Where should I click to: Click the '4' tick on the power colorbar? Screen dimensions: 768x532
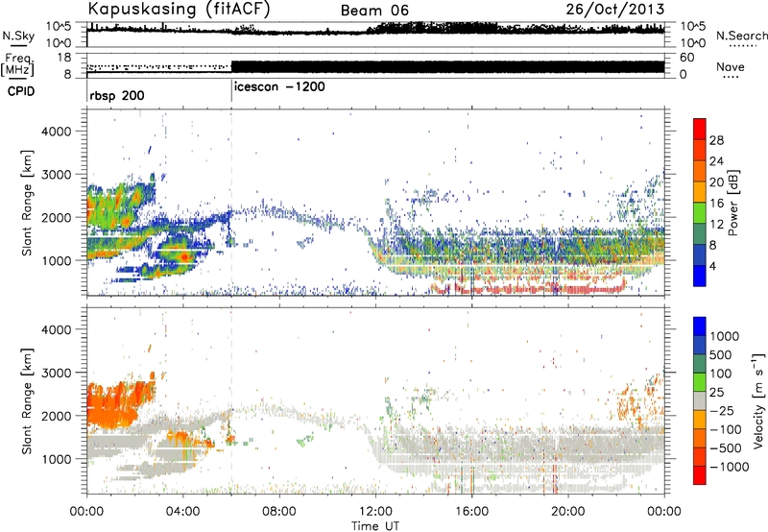[712, 266]
